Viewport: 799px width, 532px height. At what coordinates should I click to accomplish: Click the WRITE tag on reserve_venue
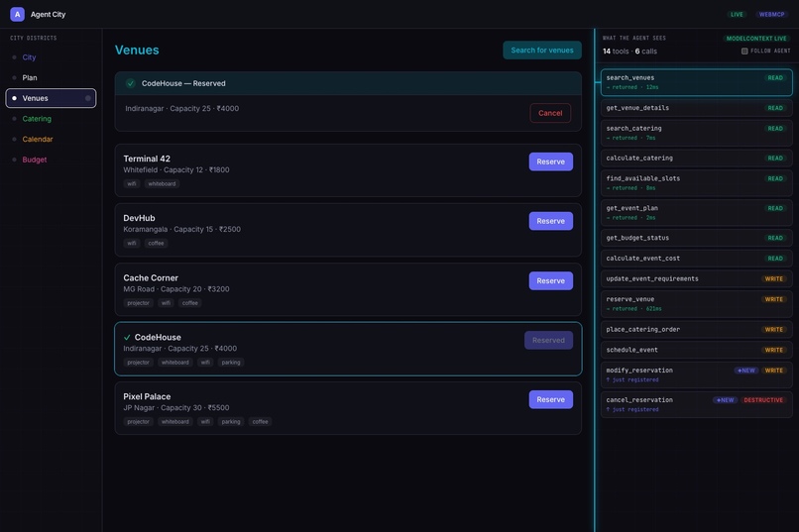773,299
